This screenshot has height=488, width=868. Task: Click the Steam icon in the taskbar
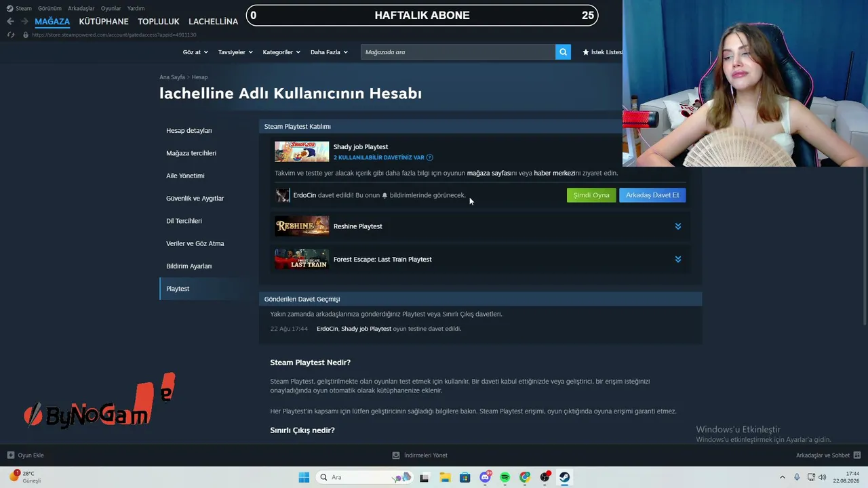pyautogui.click(x=564, y=477)
